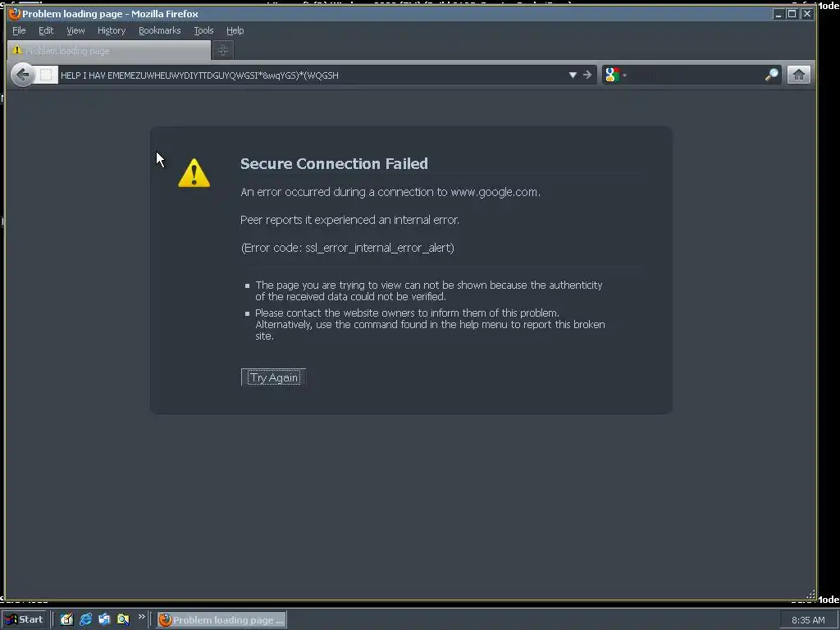The height and width of the screenshot is (630, 840).
Task: Click the window resize grip in the corner
Action: [x=811, y=594]
